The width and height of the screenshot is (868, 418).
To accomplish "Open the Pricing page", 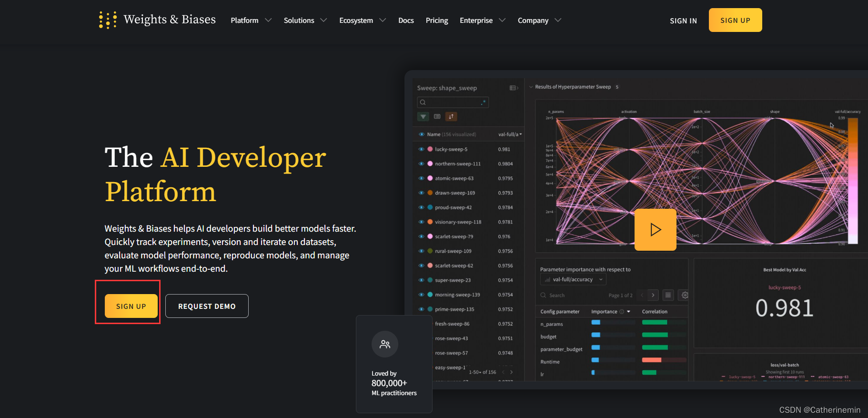I will point(437,20).
